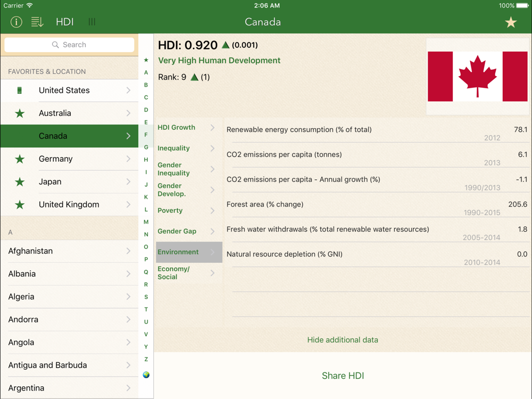
Task: Tap CO2 emissions per capita (tonnes) row
Action: [377, 155]
